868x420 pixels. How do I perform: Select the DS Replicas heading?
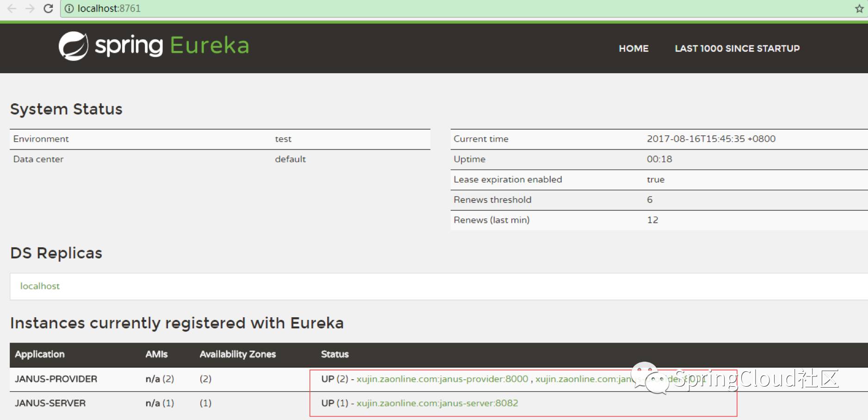[x=56, y=253]
